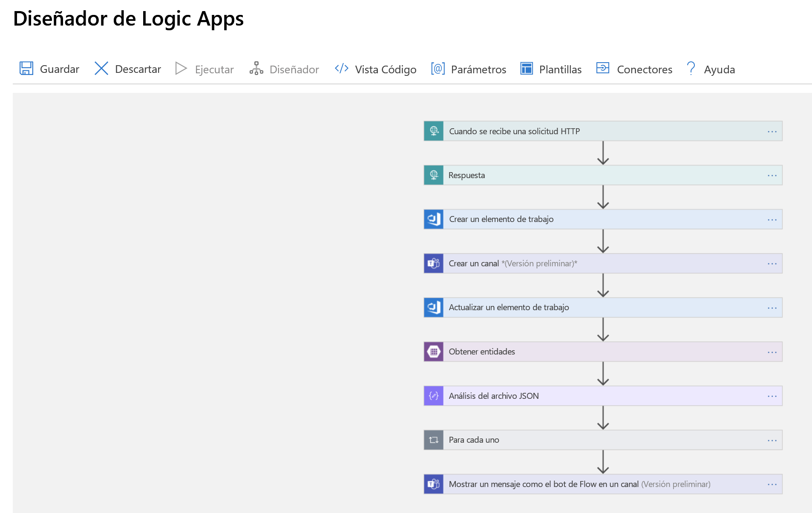Run the workflow with Ejecutar

[x=204, y=69]
